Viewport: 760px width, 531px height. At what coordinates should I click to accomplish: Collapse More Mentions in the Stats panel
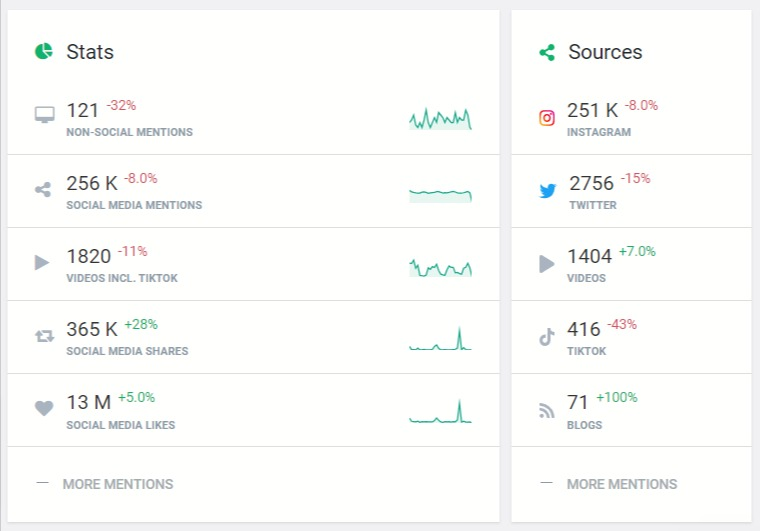pos(104,484)
